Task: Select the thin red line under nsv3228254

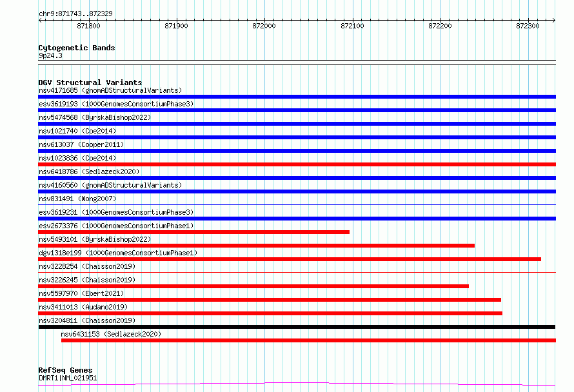Action: point(297,272)
